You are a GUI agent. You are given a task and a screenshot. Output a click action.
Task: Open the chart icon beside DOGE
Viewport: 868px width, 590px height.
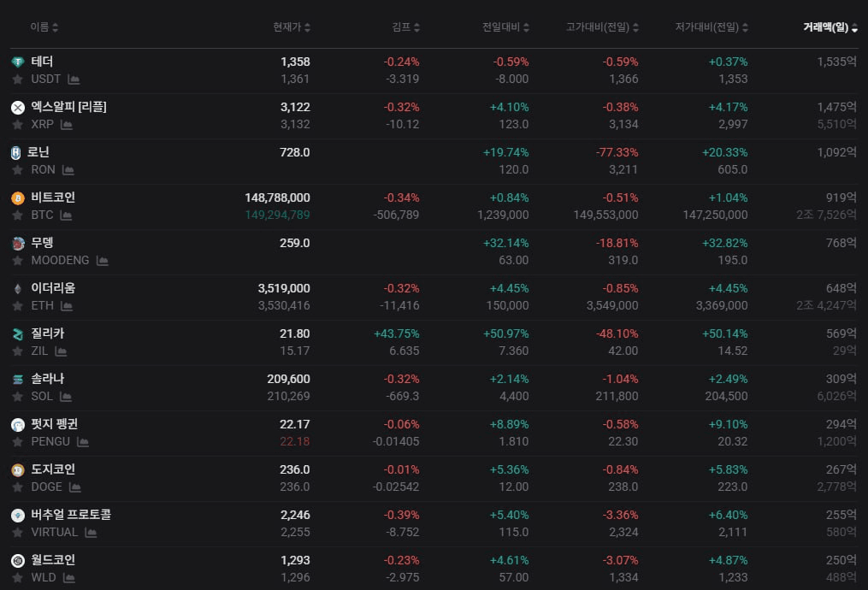click(x=75, y=488)
